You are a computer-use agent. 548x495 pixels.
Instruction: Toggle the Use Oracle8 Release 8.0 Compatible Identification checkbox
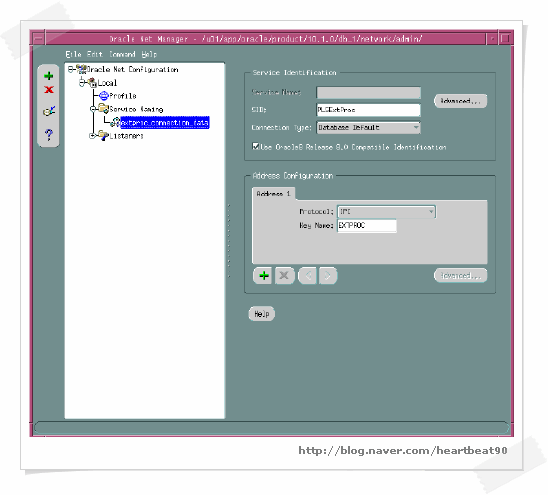(256, 146)
